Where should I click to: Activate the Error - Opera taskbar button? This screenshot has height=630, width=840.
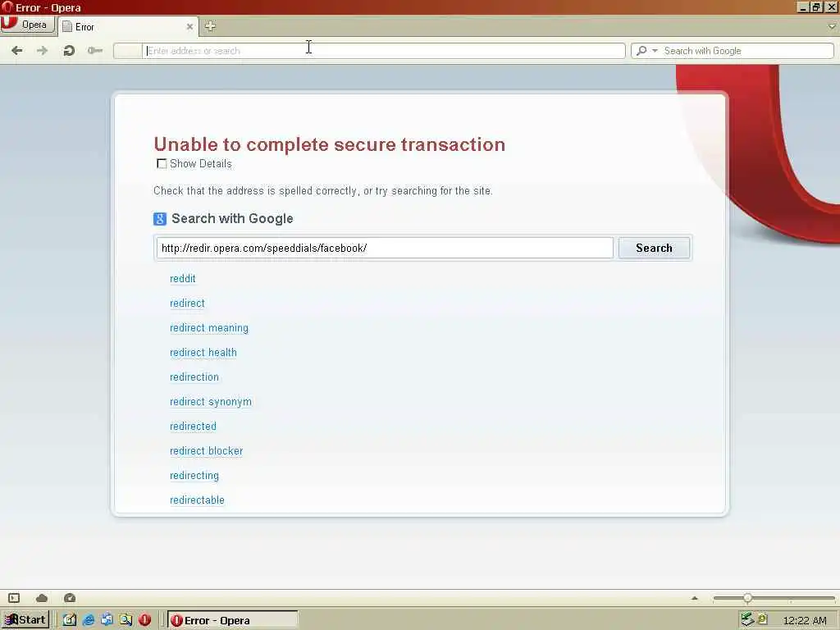(x=232, y=620)
